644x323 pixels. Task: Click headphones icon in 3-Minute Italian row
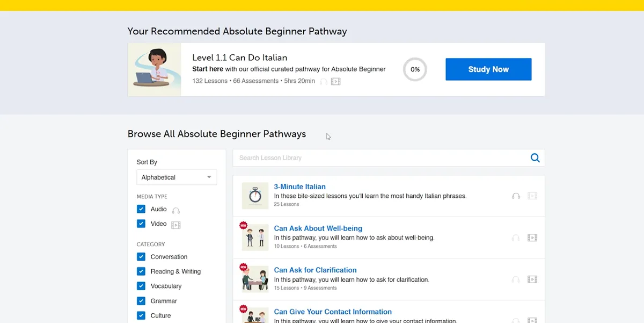516,196
